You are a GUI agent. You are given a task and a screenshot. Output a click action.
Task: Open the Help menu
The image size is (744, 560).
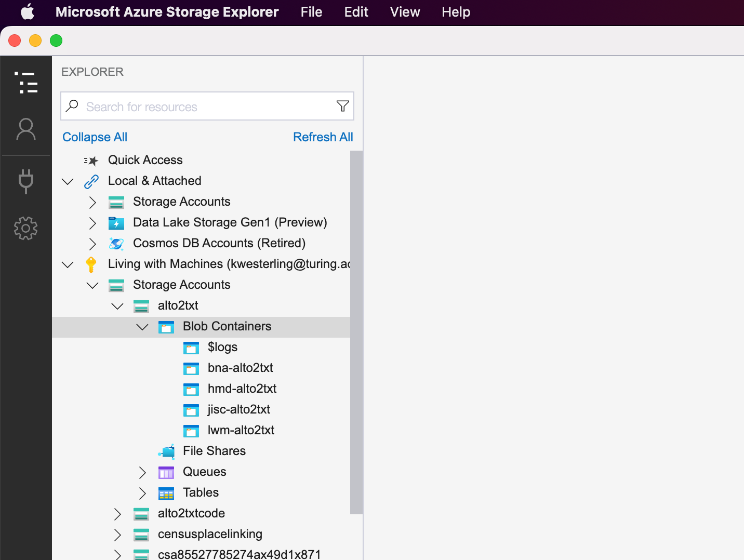click(x=456, y=12)
